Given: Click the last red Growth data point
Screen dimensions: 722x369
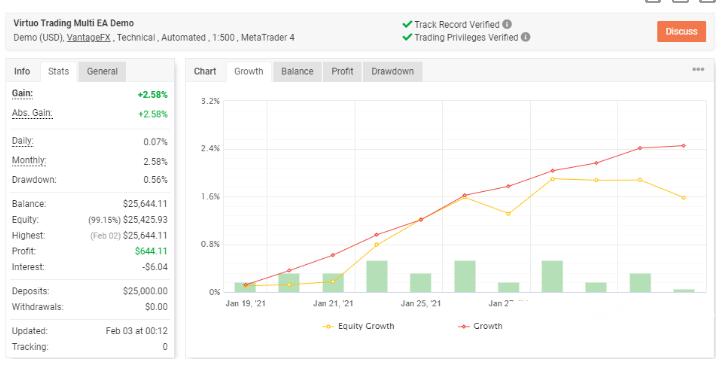Looking at the screenshot, I should point(684,146).
